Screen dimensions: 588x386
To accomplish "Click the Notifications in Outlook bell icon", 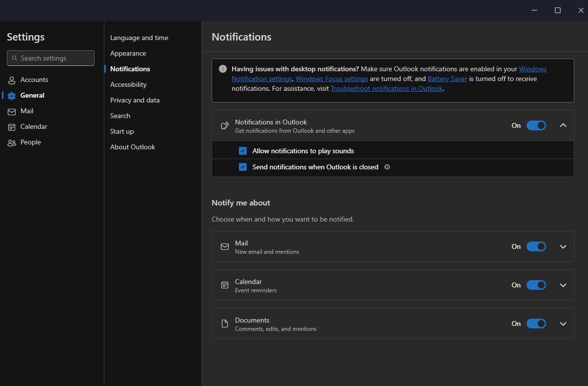I will [x=225, y=126].
